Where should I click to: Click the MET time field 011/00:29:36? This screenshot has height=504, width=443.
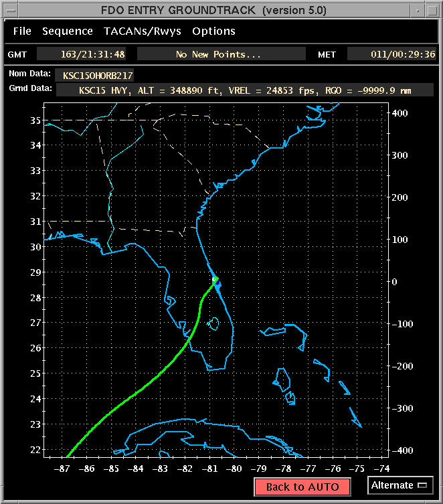pyautogui.click(x=391, y=54)
